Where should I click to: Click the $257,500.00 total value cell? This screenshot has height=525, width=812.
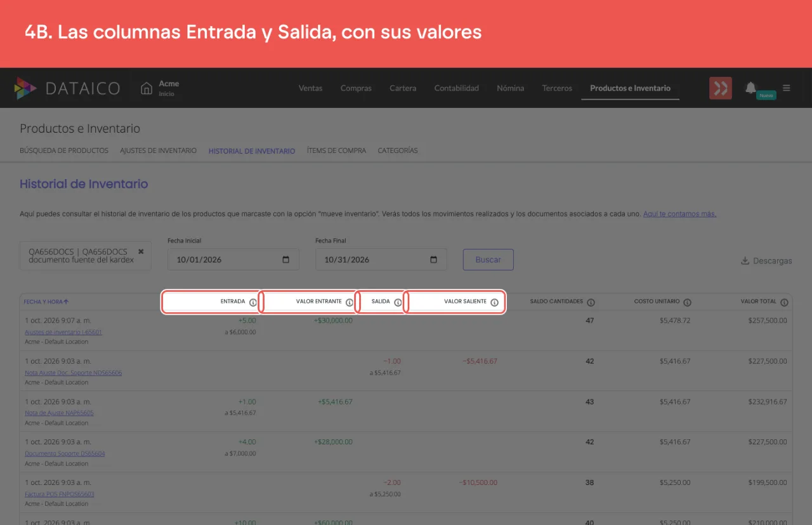click(767, 321)
